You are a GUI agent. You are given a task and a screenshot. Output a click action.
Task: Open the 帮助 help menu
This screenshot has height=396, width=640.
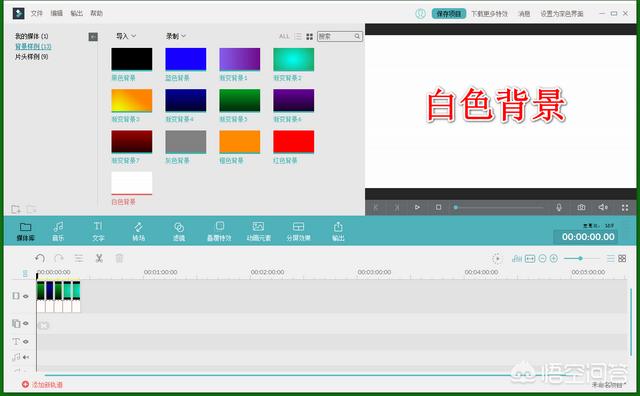coord(97,13)
